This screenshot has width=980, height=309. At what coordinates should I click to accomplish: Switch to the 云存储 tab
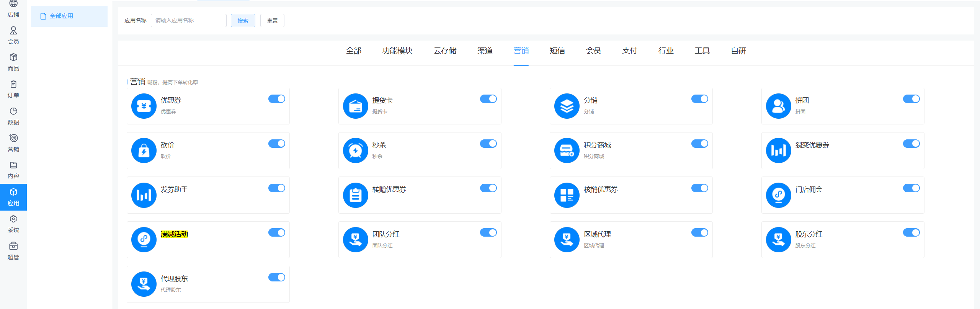click(x=445, y=51)
